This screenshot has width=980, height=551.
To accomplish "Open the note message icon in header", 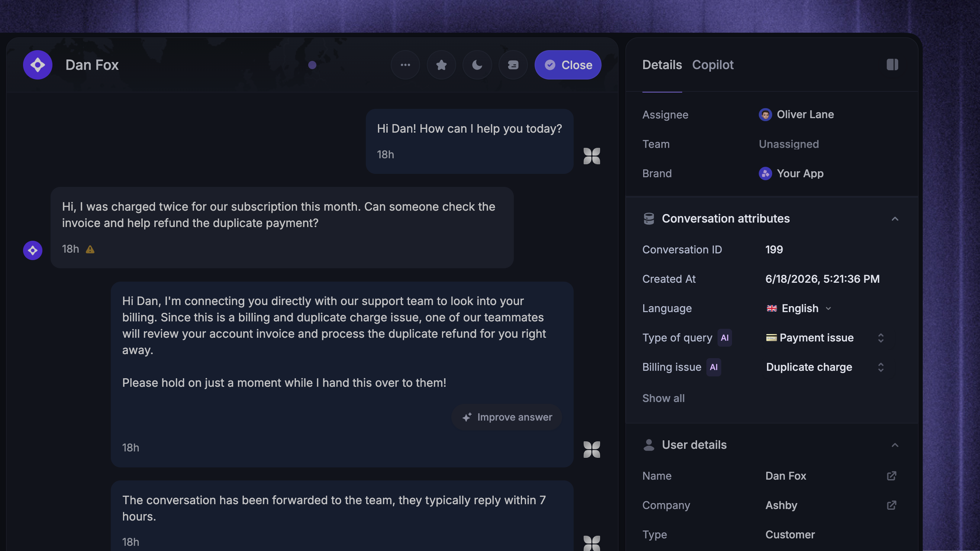I will pyautogui.click(x=513, y=65).
